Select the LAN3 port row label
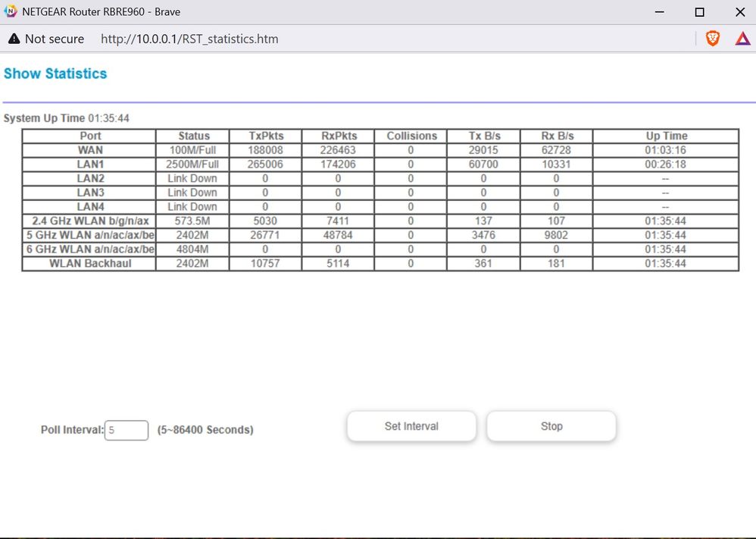This screenshot has height=539, width=756. click(x=90, y=193)
